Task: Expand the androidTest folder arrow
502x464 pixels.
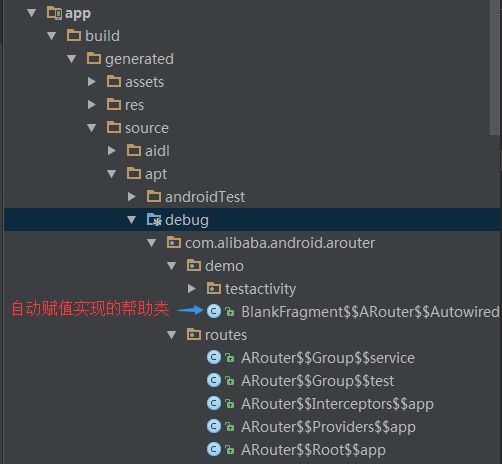Action: [x=132, y=197]
